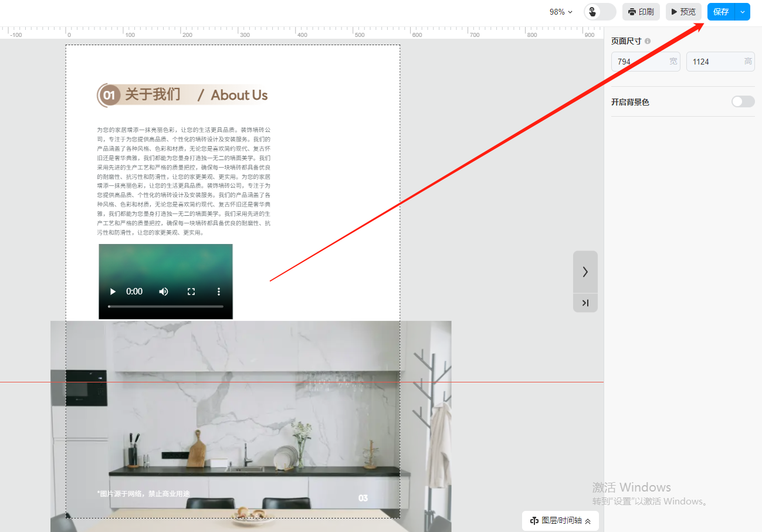Image resolution: width=762 pixels, height=532 pixels.
Task: Click the info icon beside 页面尺寸
Action: click(648, 41)
